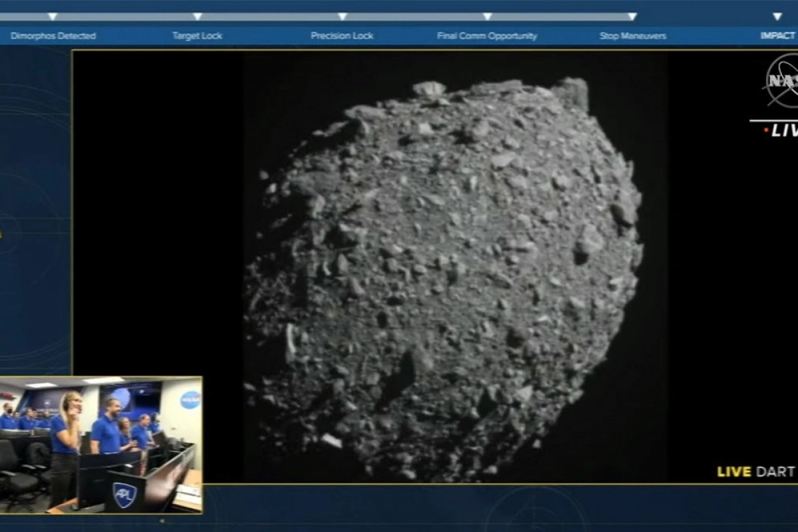
Task: Click progress bar between Target Lock and Precision Lock
Action: point(270,17)
